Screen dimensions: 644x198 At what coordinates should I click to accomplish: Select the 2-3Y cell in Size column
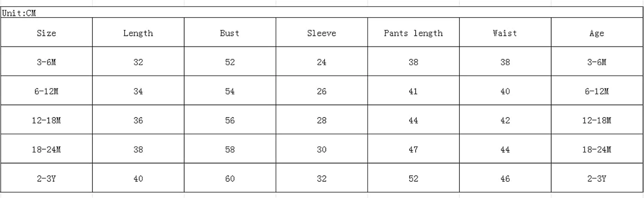click(x=46, y=179)
